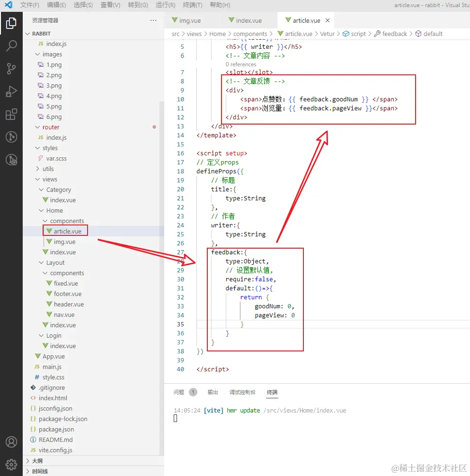Open the Extensions view icon

(11, 114)
